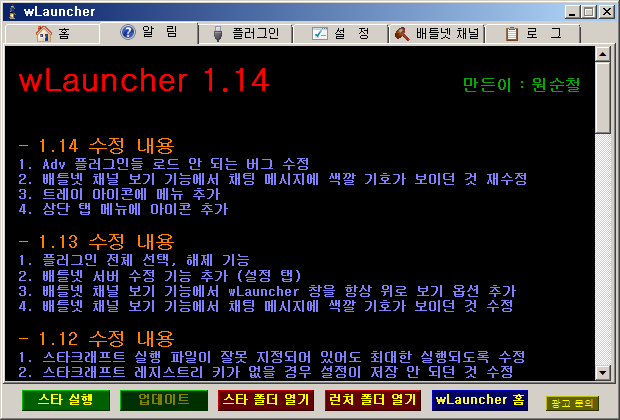Click the house icon on the 홈 tab

(43, 34)
